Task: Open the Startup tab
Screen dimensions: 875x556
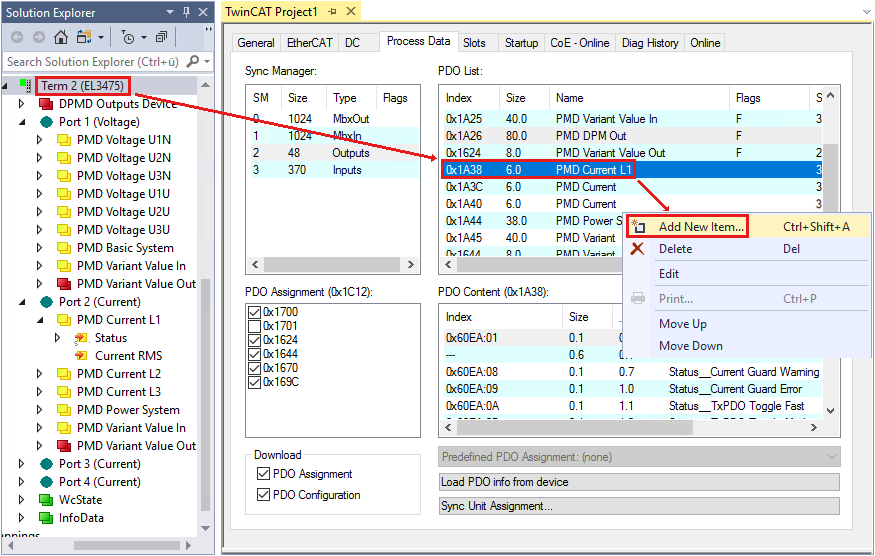Action: pyautogui.click(x=521, y=43)
